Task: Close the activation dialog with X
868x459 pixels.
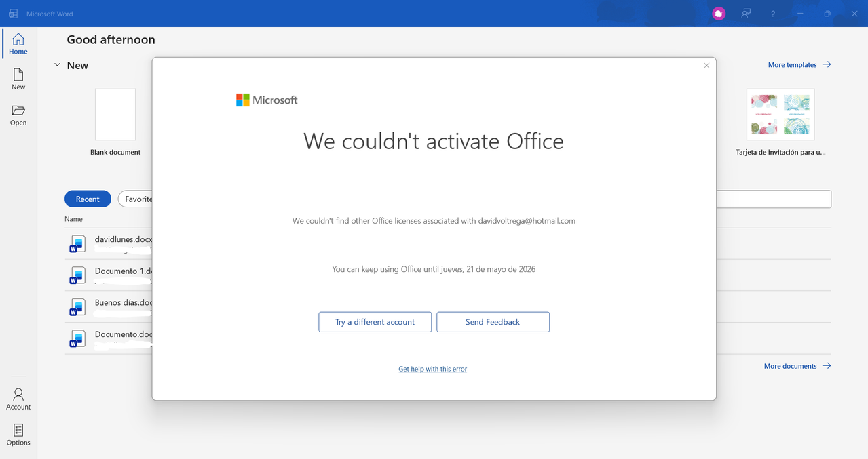Action: pyautogui.click(x=706, y=66)
